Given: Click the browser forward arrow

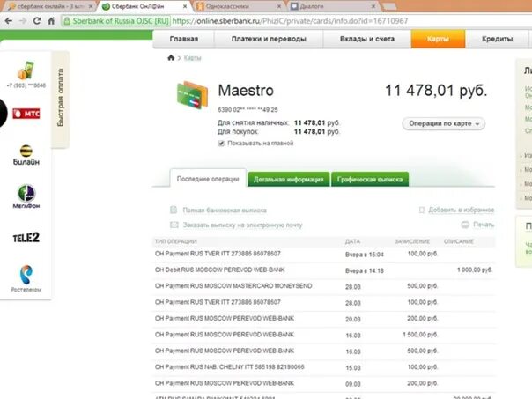Looking at the screenshot, I should coord(23,21).
